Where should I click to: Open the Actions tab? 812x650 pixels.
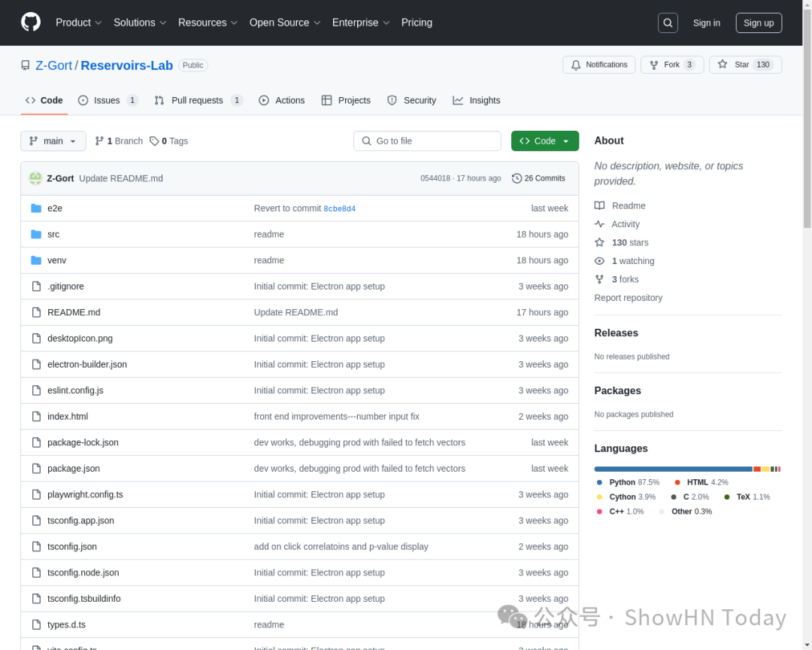(282, 100)
